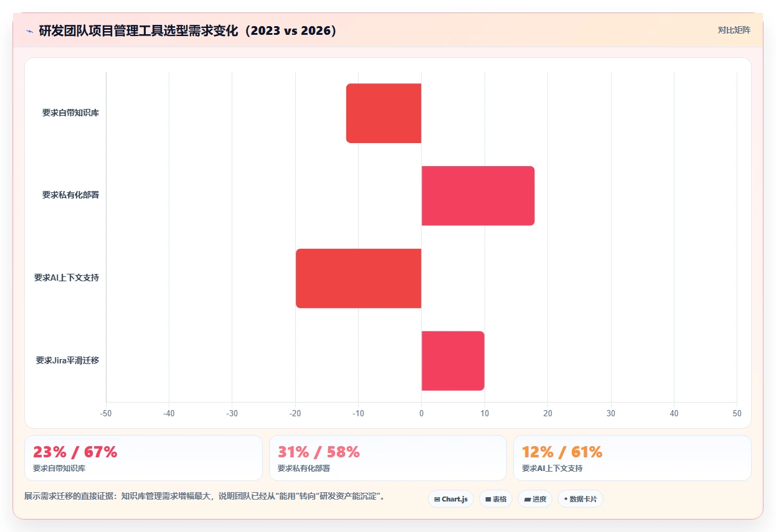Click 要求AI上下文支持 caption under 12% / 61%
Image resolution: width=776 pixels, height=532 pixels.
[552, 468]
